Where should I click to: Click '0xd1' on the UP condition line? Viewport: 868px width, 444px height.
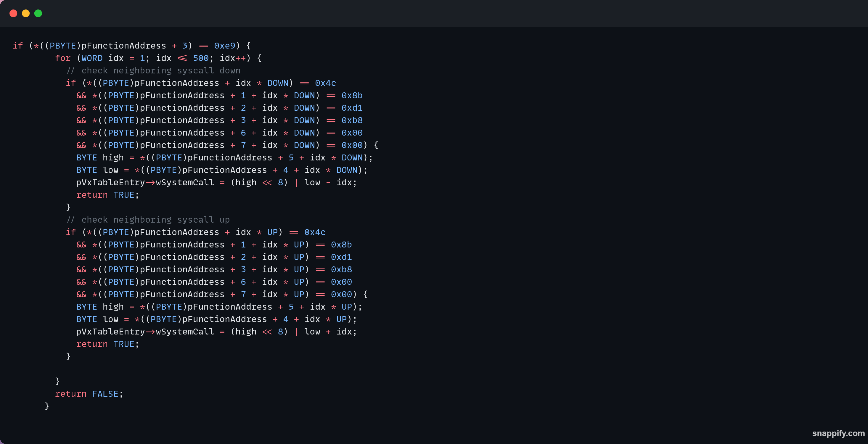click(341, 257)
